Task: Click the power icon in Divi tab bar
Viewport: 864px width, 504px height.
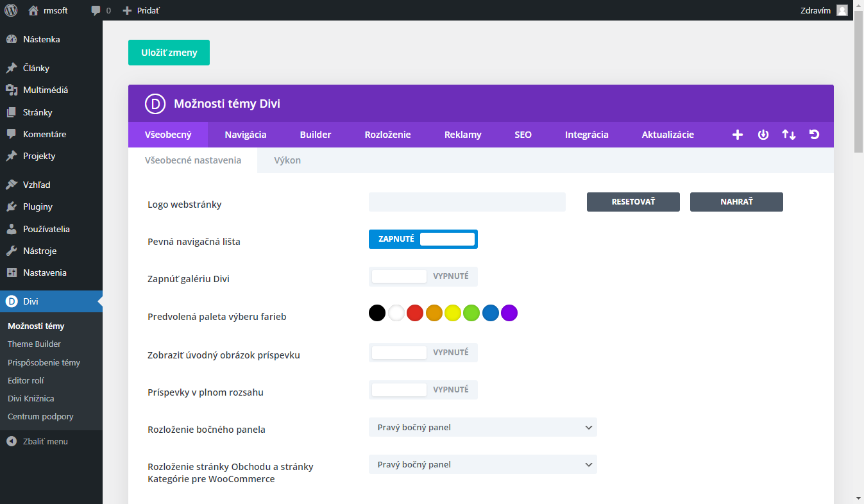Action: (x=763, y=135)
